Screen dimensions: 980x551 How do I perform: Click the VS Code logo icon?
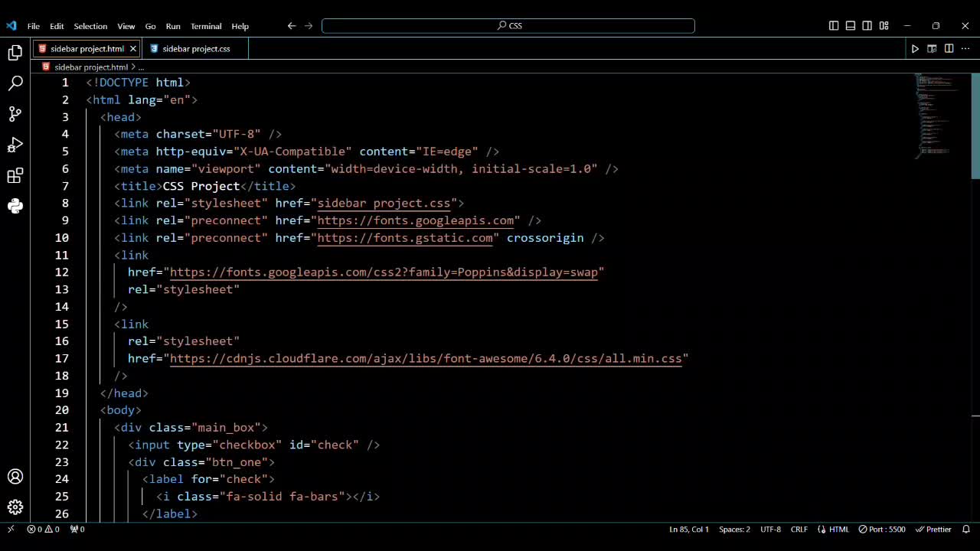(x=11, y=26)
